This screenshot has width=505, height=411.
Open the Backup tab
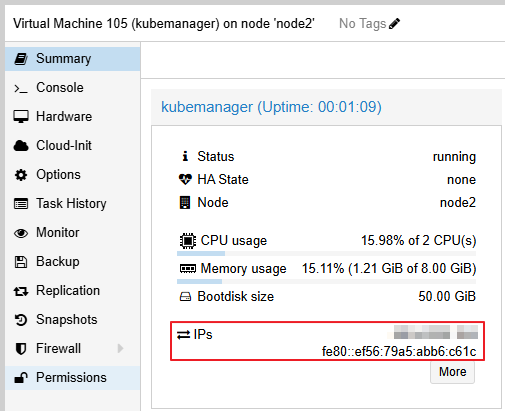pyautogui.click(x=73, y=262)
